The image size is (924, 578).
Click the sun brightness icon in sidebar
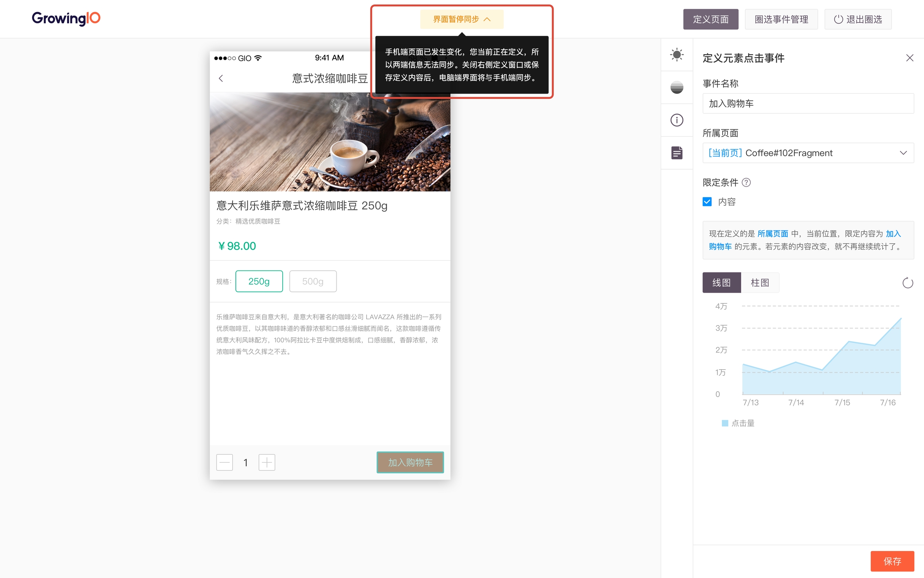coord(677,55)
